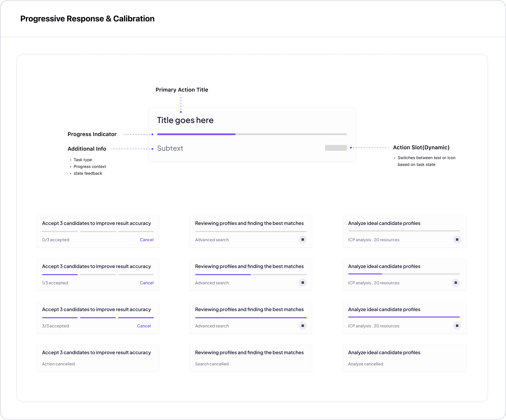The height and width of the screenshot is (420, 506).
Task: Stop the fully complete Advanced search task
Action: pos(303,326)
